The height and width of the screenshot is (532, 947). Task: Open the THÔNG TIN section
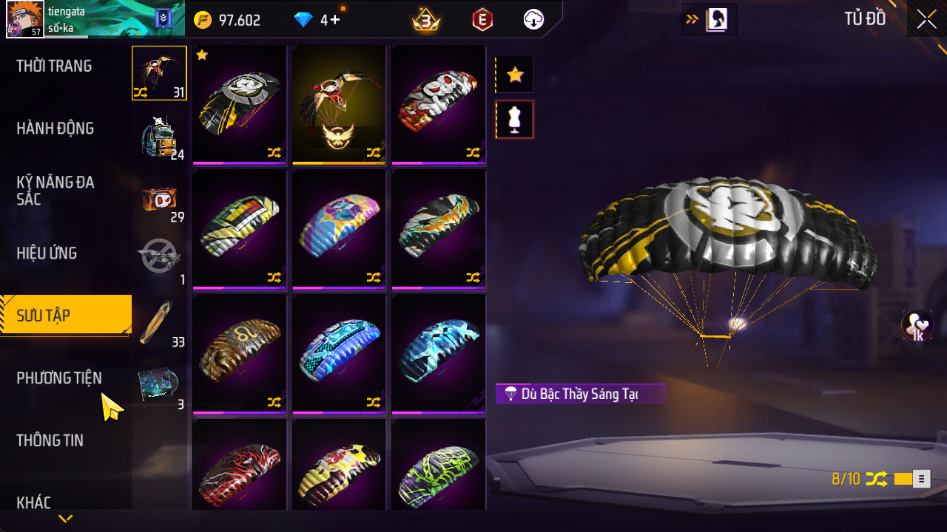(50, 440)
